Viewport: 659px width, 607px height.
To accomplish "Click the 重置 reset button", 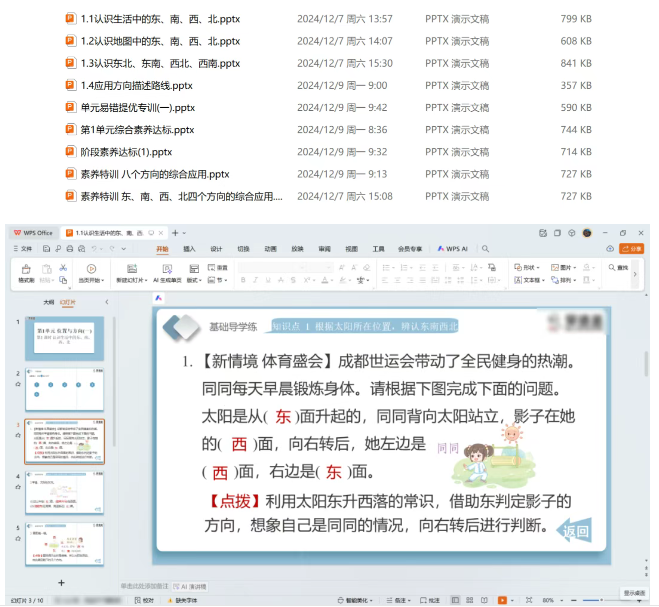I will point(217,268).
